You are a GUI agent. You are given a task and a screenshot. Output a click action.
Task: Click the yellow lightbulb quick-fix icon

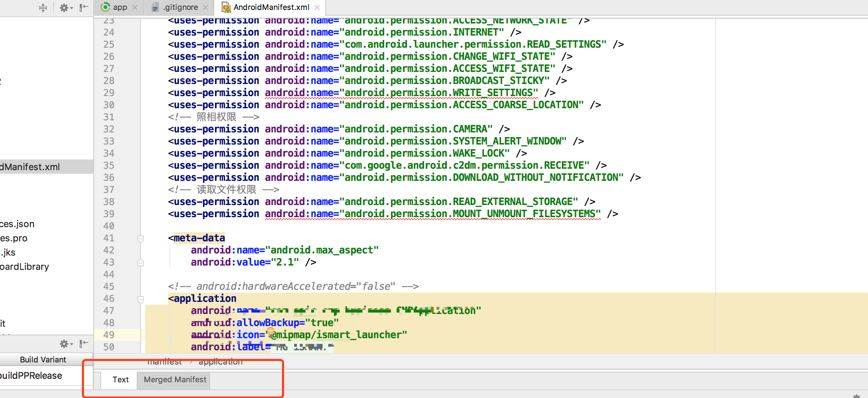coord(271,332)
